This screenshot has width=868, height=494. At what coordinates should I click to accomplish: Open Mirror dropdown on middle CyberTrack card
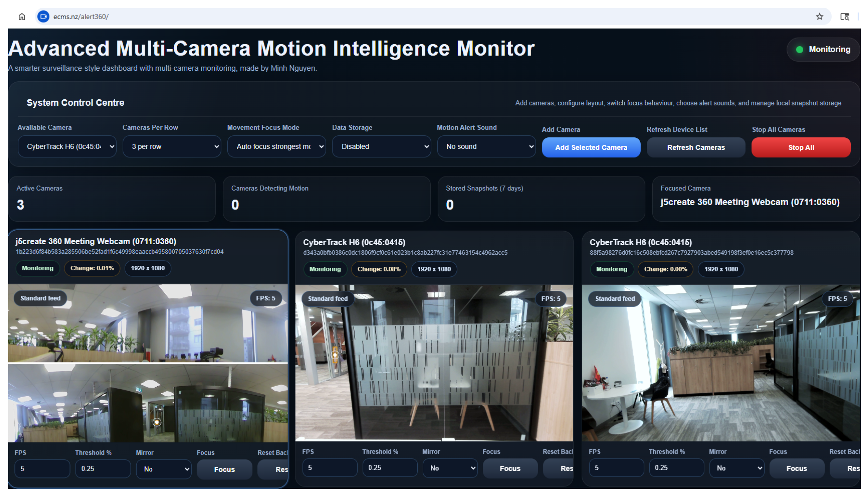point(450,468)
